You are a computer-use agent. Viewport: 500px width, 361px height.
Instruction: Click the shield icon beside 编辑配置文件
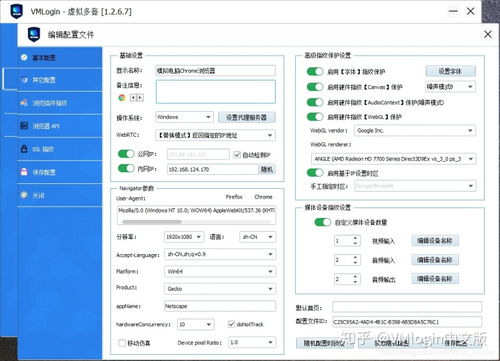(x=33, y=34)
